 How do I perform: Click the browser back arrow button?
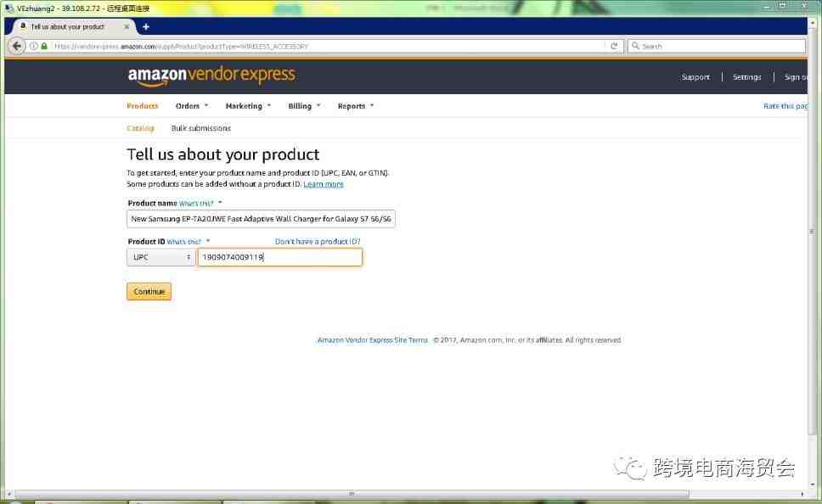click(x=17, y=46)
